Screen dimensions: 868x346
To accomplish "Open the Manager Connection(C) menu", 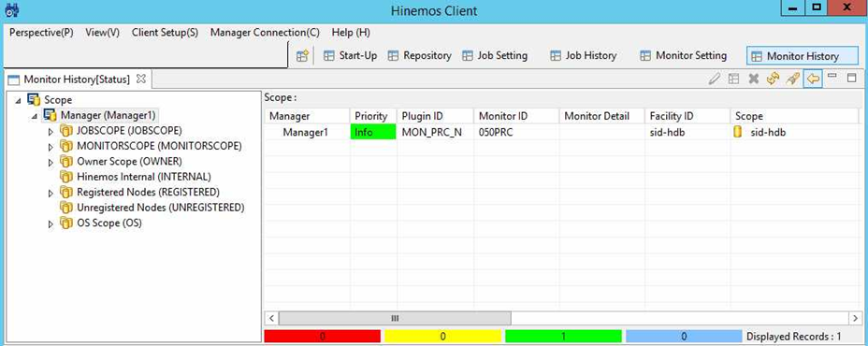I will coord(265,32).
